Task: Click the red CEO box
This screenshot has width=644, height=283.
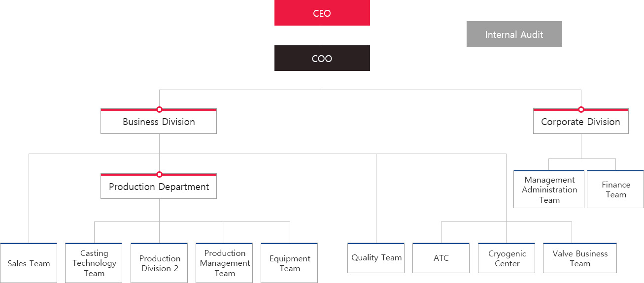Action: [x=322, y=13]
